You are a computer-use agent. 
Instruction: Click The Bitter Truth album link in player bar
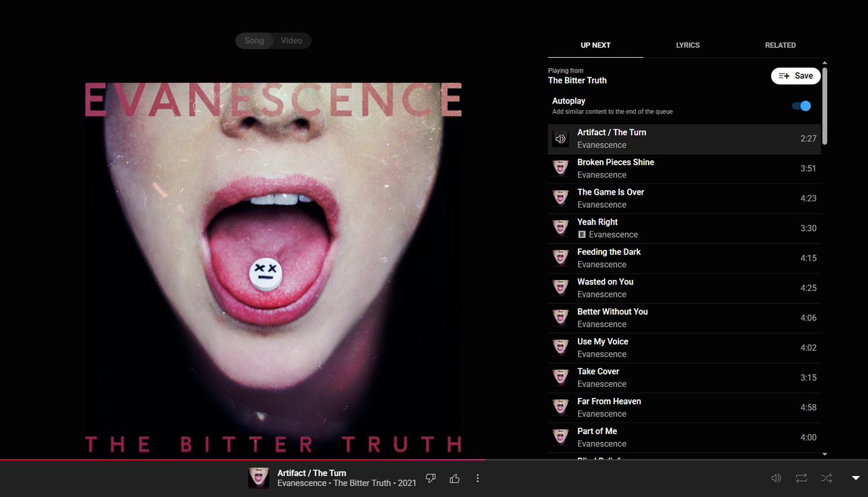362,483
